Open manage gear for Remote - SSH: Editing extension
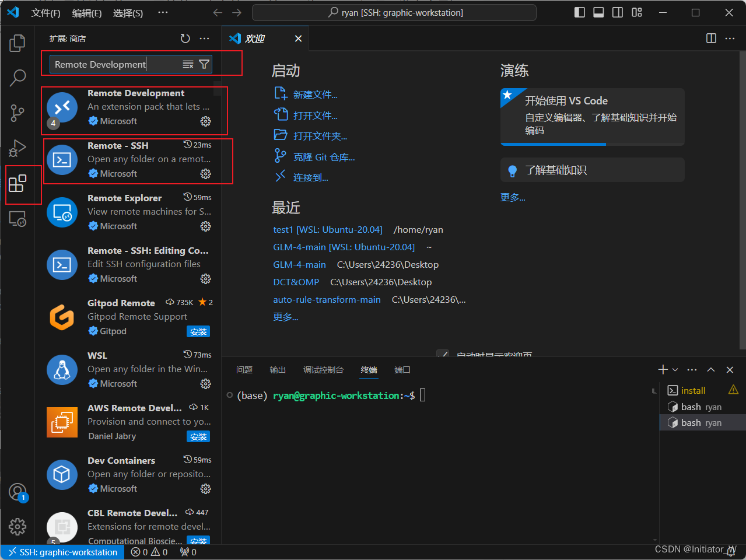Viewport: 746px width, 560px height. click(x=205, y=279)
